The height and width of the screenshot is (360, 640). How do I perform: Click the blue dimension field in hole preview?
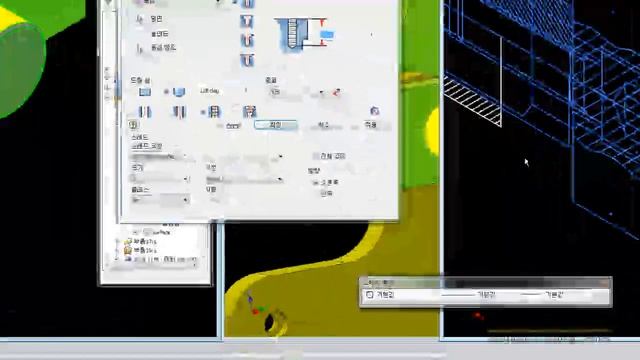pos(327,35)
